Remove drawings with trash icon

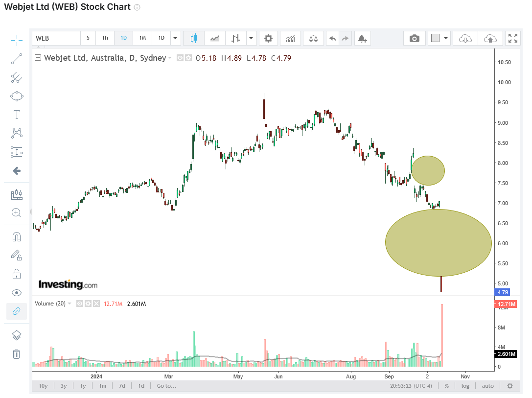click(16, 354)
